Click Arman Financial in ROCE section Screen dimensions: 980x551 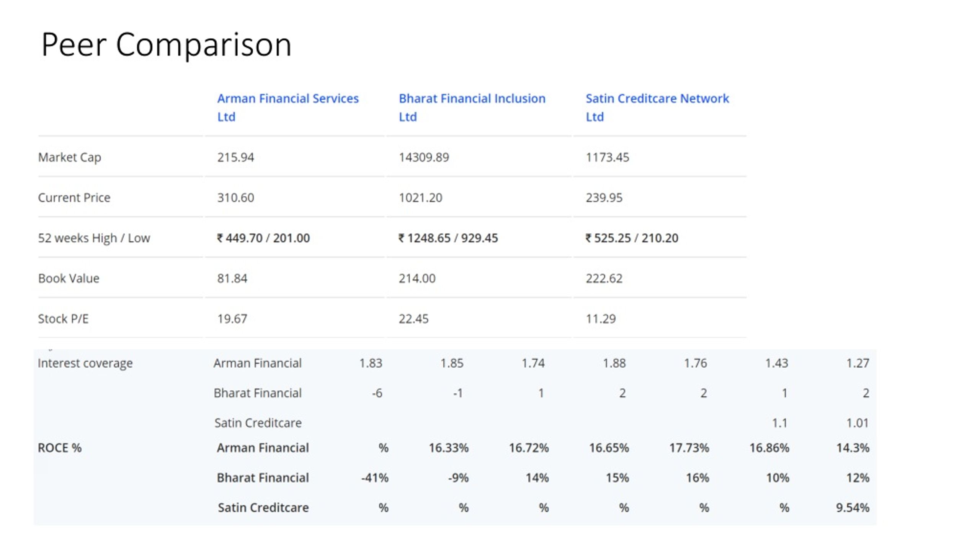tap(263, 448)
